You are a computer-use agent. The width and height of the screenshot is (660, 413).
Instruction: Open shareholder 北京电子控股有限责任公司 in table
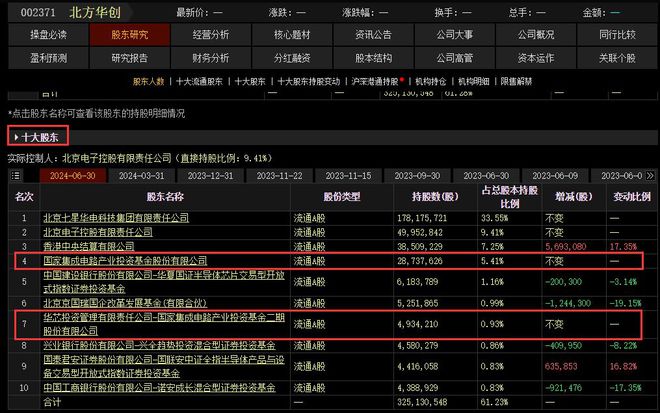(98, 232)
